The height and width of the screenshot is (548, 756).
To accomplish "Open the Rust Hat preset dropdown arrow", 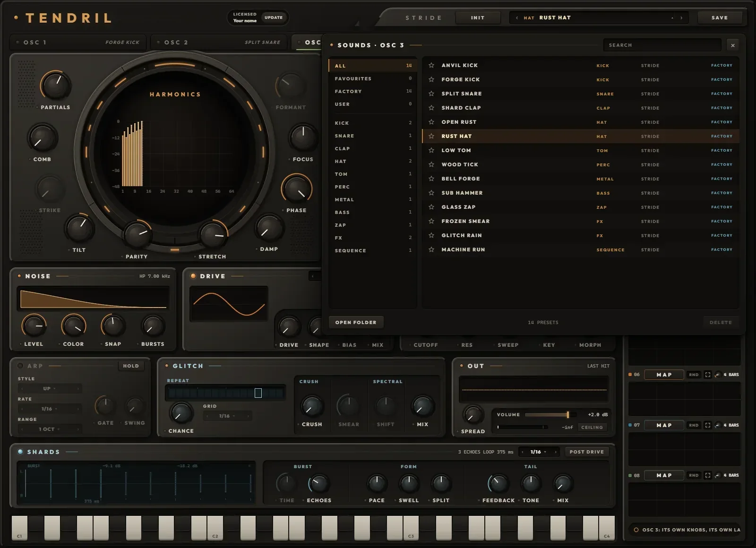I will 672,18.
